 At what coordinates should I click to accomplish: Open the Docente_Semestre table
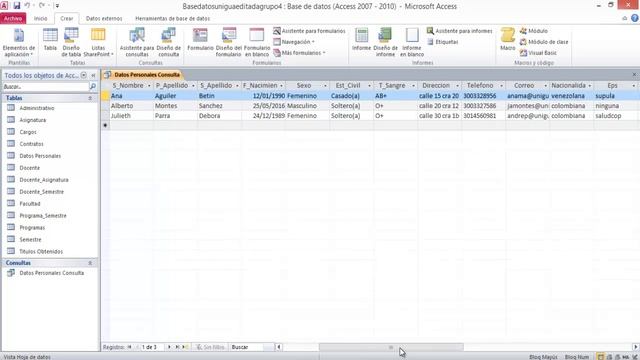click(x=41, y=192)
